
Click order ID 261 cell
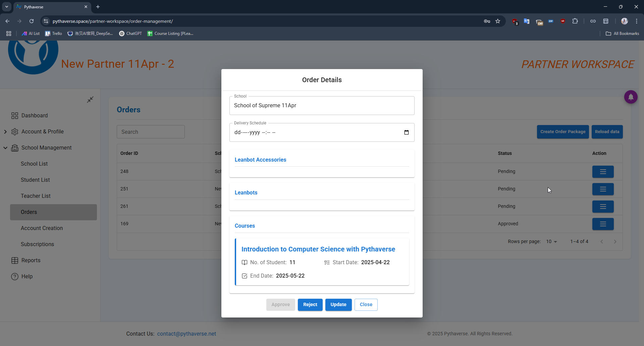[x=124, y=206]
